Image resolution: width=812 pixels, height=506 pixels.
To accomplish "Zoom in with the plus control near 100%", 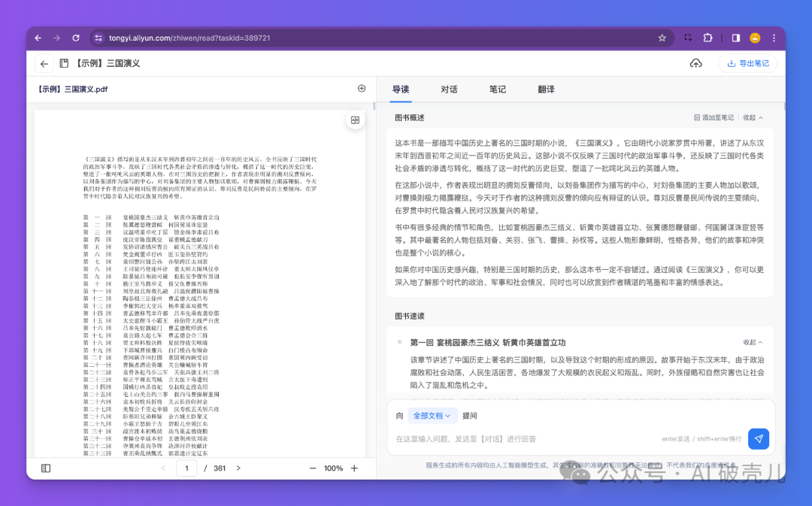I will pos(353,468).
